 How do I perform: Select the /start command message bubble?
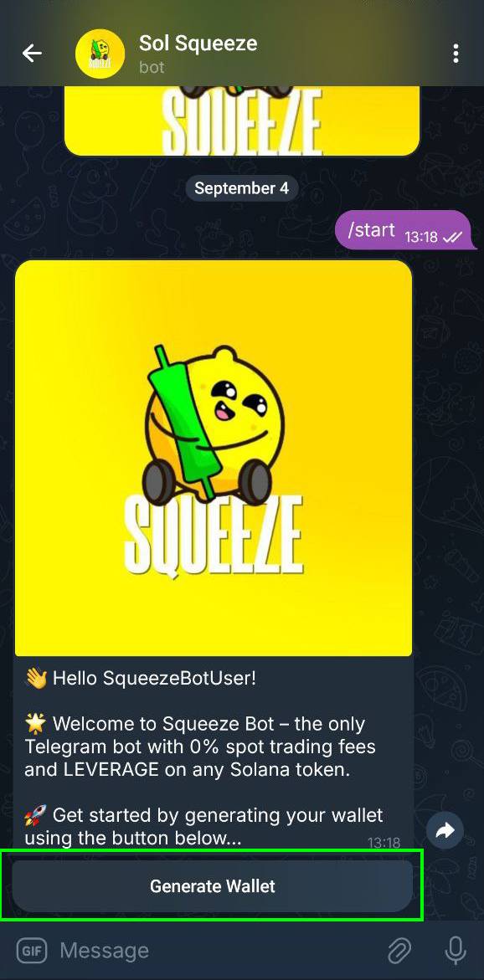pyautogui.click(x=404, y=231)
